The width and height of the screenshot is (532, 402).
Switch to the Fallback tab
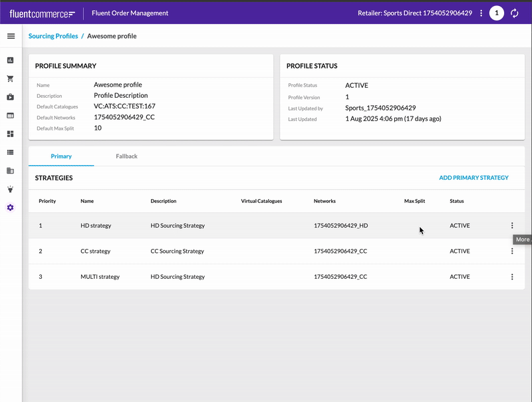pos(126,156)
